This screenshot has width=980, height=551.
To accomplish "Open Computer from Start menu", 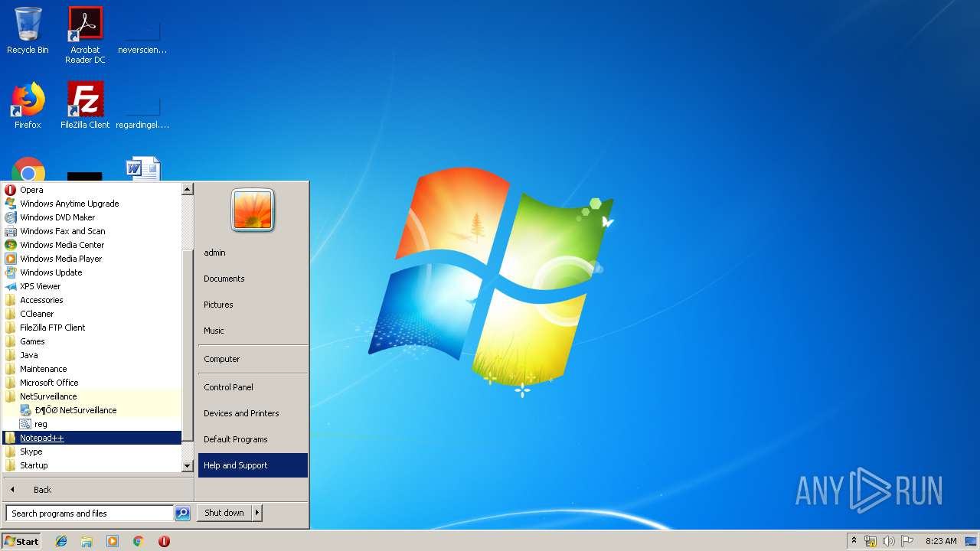I will 253,359.
